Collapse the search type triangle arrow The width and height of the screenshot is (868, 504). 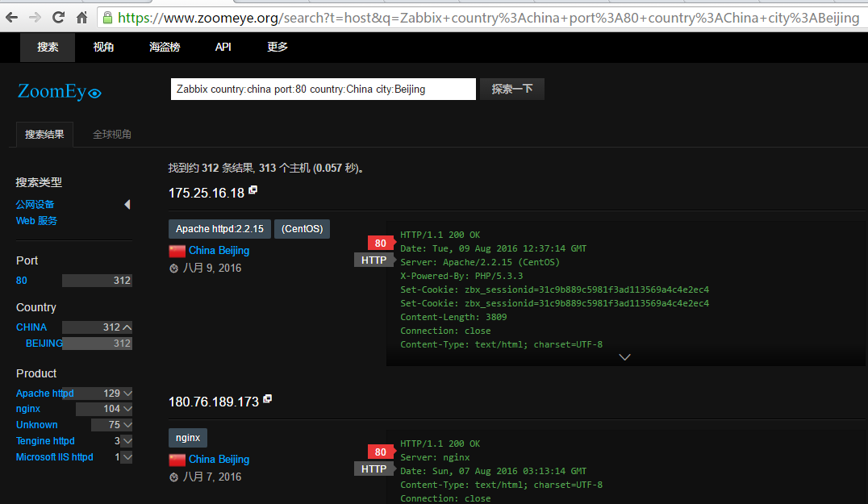(x=127, y=205)
